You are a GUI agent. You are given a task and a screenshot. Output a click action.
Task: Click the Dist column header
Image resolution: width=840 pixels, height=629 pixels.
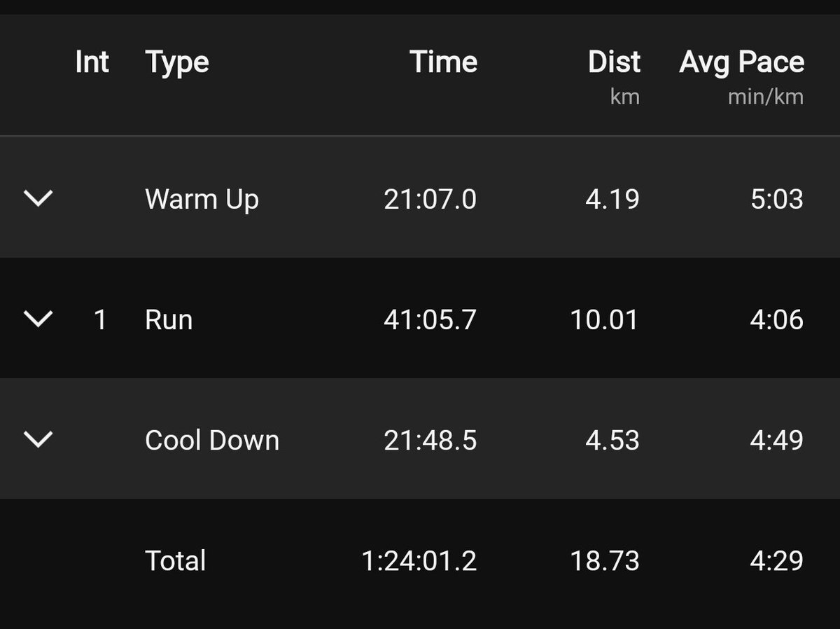614,62
